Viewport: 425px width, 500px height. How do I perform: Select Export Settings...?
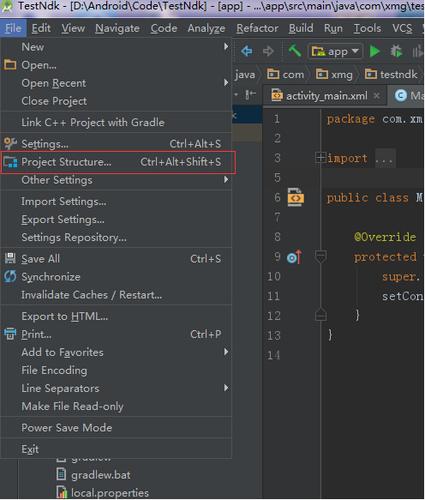(116, 219)
